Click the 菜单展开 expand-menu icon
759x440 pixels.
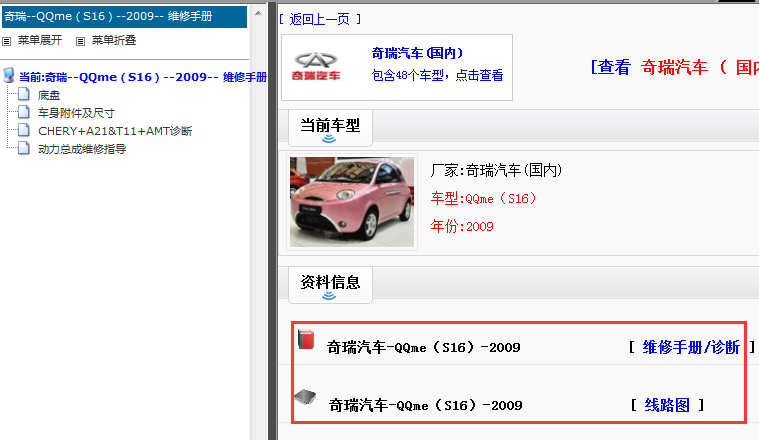pyautogui.click(x=6, y=42)
